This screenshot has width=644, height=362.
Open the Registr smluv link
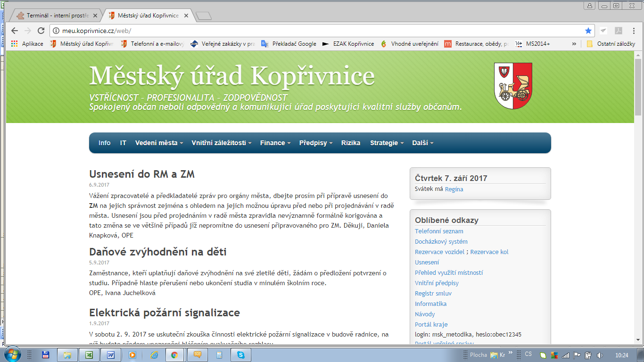[x=433, y=294]
